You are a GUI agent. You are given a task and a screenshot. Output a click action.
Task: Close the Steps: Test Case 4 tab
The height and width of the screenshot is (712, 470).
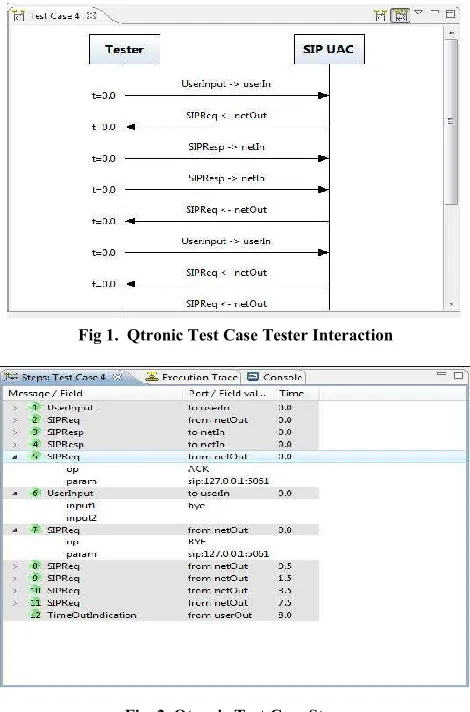117,377
